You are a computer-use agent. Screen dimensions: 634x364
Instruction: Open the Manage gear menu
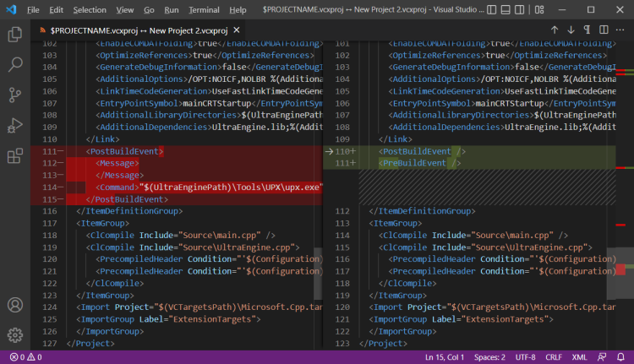point(14,335)
